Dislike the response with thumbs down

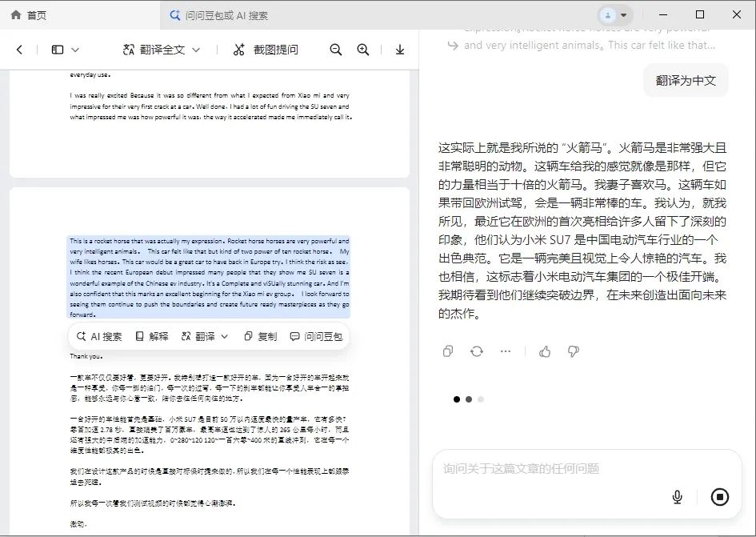(574, 351)
